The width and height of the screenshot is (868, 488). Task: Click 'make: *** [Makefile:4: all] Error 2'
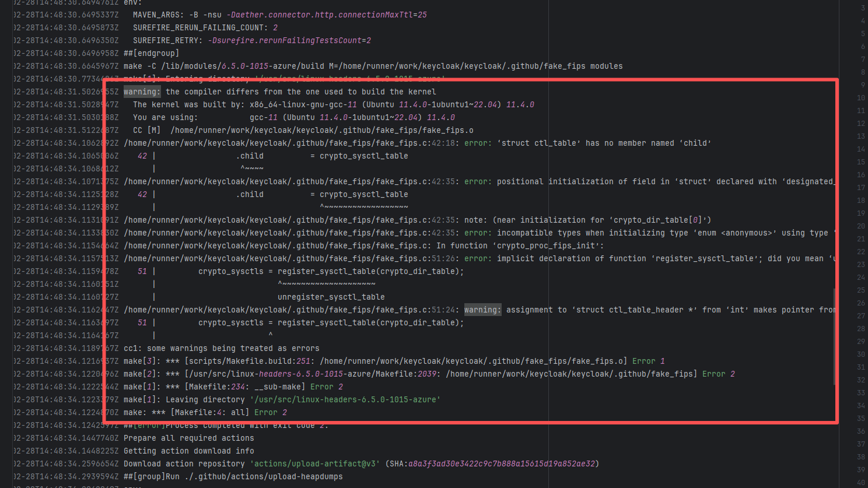coord(205,412)
